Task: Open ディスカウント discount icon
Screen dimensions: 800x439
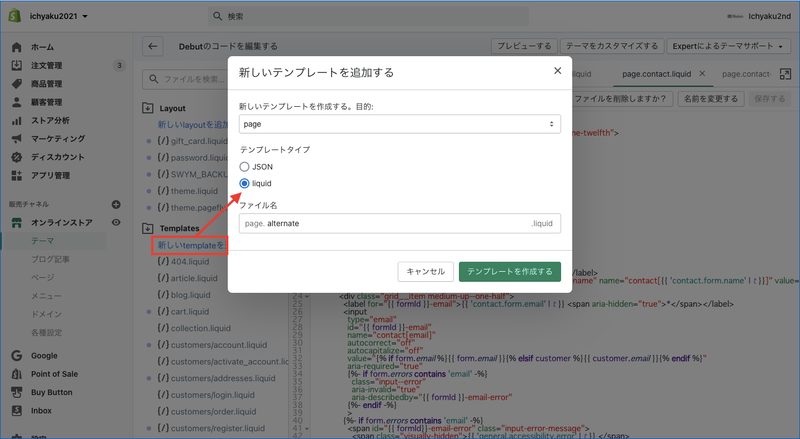Action: coord(16,157)
